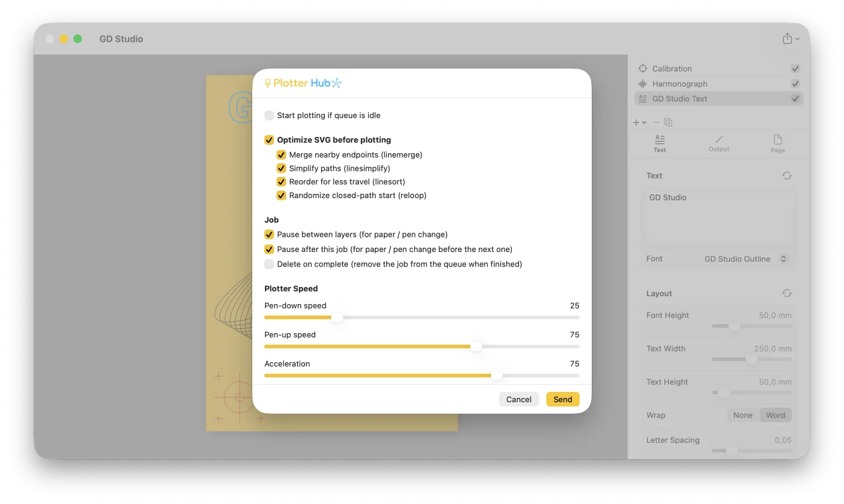Click the Text Height value 50,0 mm
The image size is (844, 504).
tap(775, 382)
